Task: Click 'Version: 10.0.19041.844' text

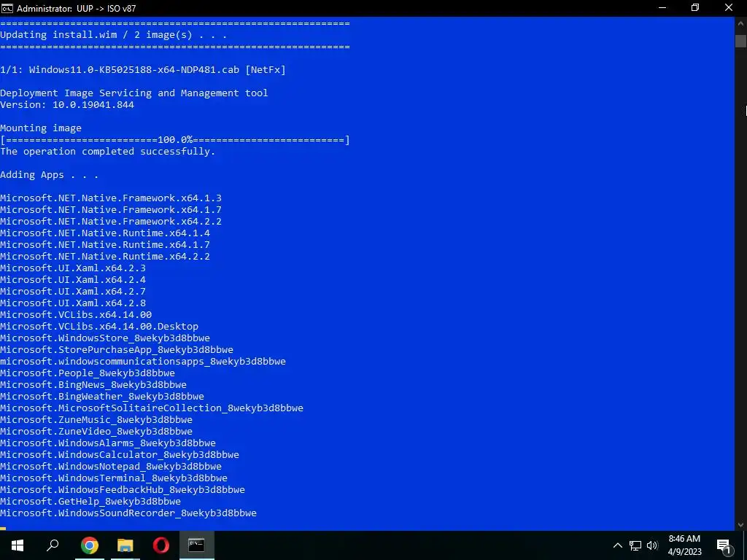Action: coord(67,105)
